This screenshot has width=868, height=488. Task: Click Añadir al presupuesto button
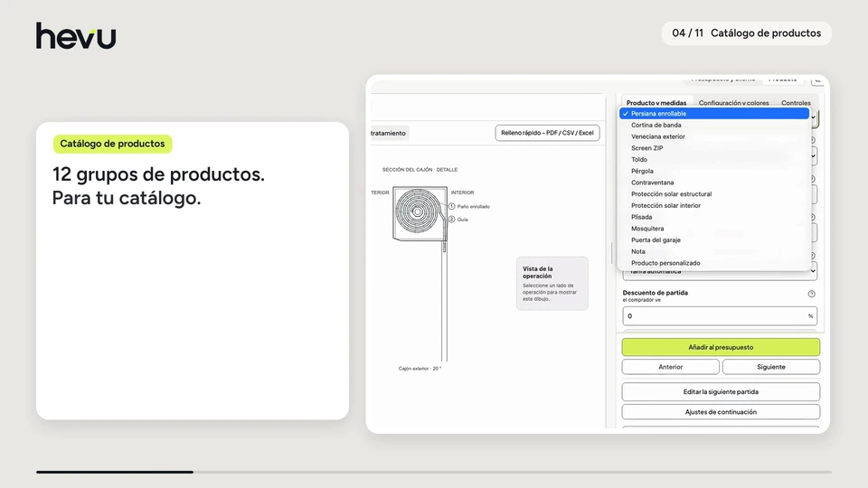point(721,347)
